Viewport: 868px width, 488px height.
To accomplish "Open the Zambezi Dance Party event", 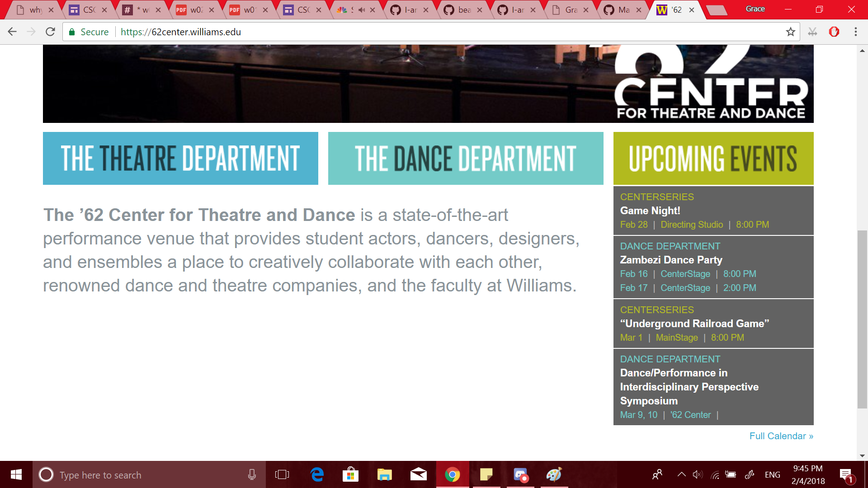I will (671, 260).
